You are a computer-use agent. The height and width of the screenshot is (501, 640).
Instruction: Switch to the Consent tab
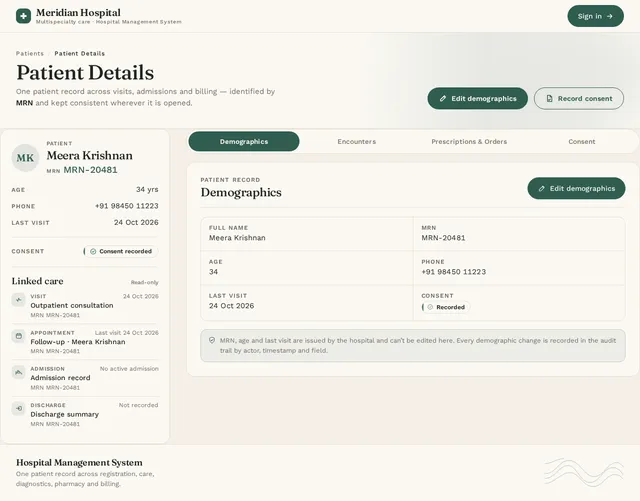tap(582, 141)
